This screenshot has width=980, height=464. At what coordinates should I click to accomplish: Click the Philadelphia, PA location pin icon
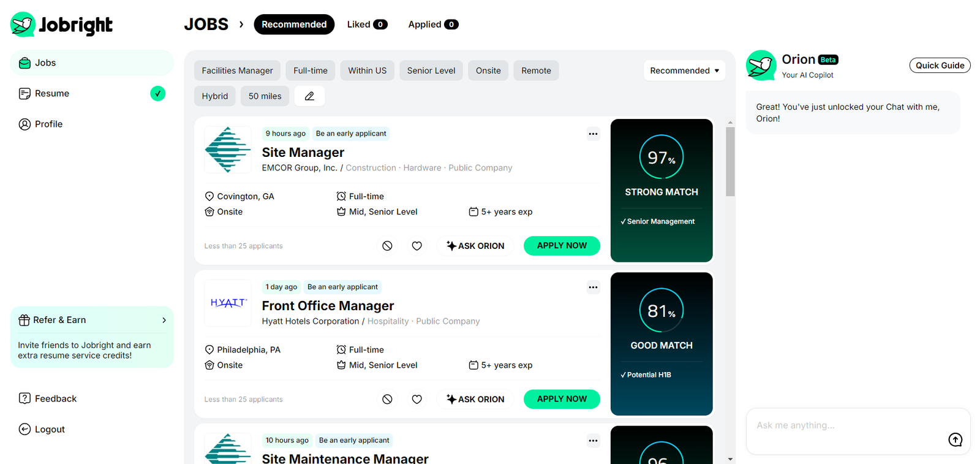(209, 349)
